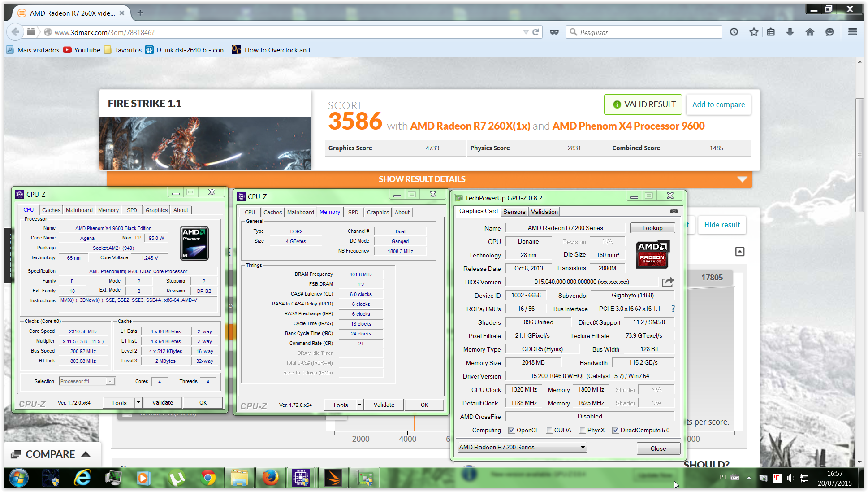Image resolution: width=868 pixels, height=492 pixels.
Task: Click the collapse arrow box near 17805
Action: click(739, 252)
